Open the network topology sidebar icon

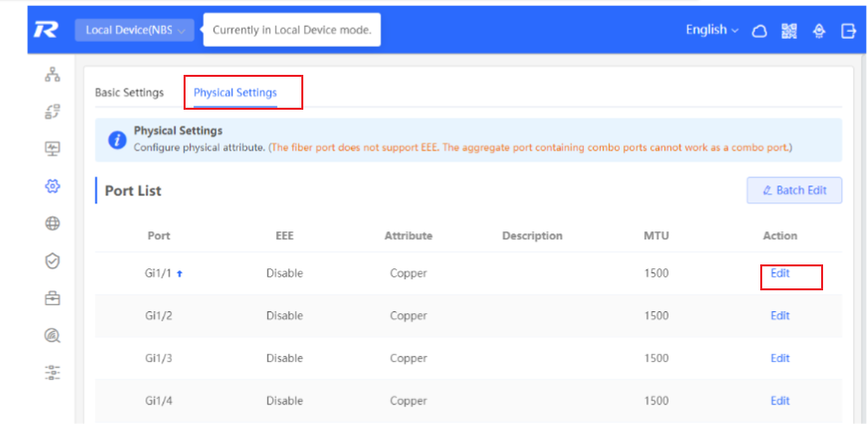click(52, 74)
